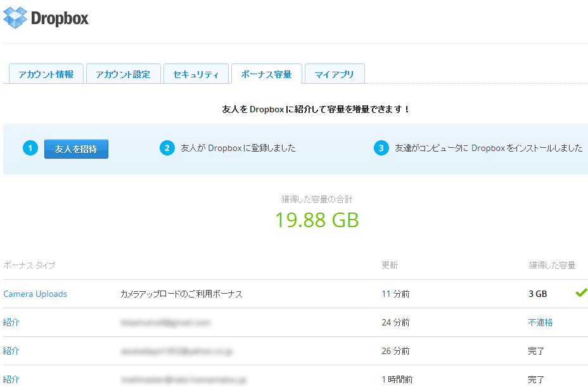Viewport: 588px width, 387px height.
Task: Click 完了 status in the 26 分前 row
Action: click(536, 351)
